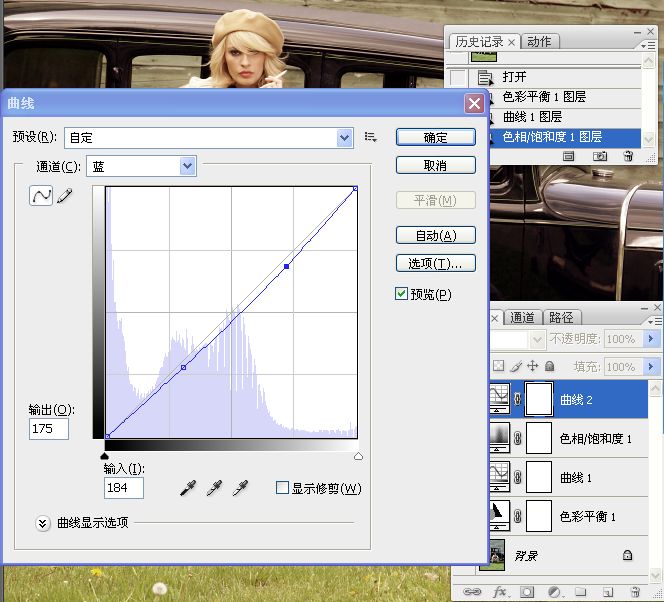Open the 预设 preset dropdown

click(x=345, y=137)
